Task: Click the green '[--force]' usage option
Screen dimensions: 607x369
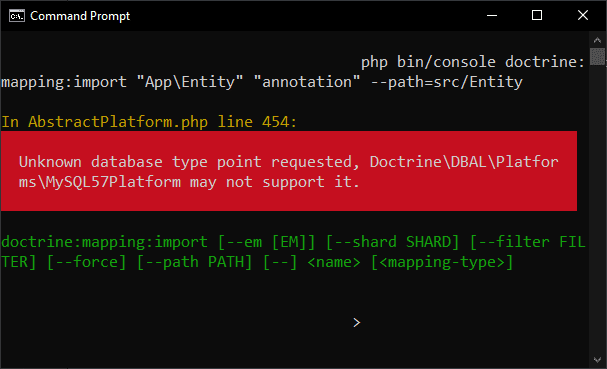Action: pos(86,262)
